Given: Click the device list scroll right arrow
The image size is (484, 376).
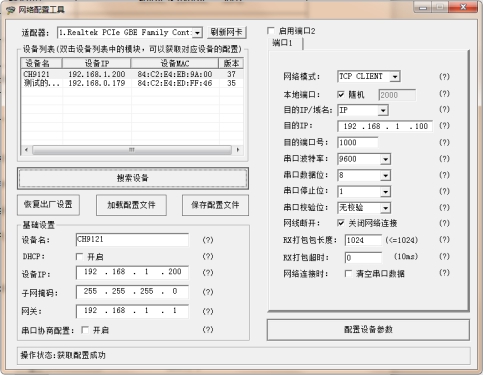Looking at the screenshot, I should 238,150.
